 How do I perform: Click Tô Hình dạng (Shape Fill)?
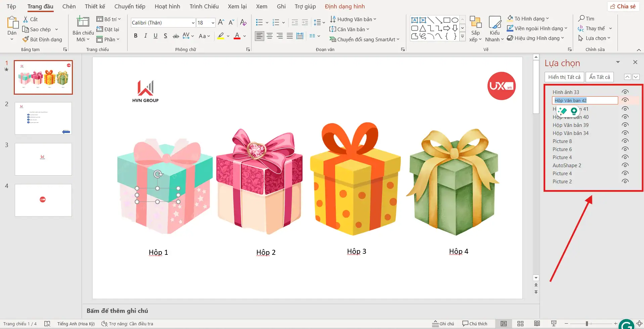coord(528,18)
